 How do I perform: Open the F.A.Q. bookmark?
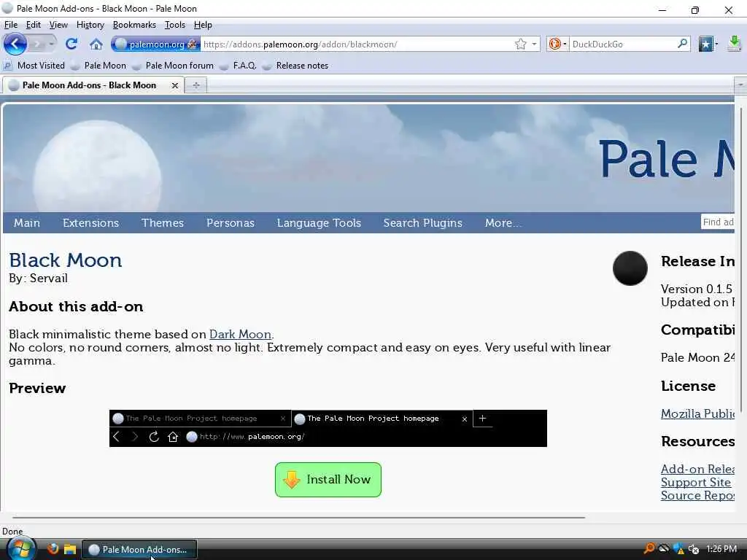click(239, 65)
